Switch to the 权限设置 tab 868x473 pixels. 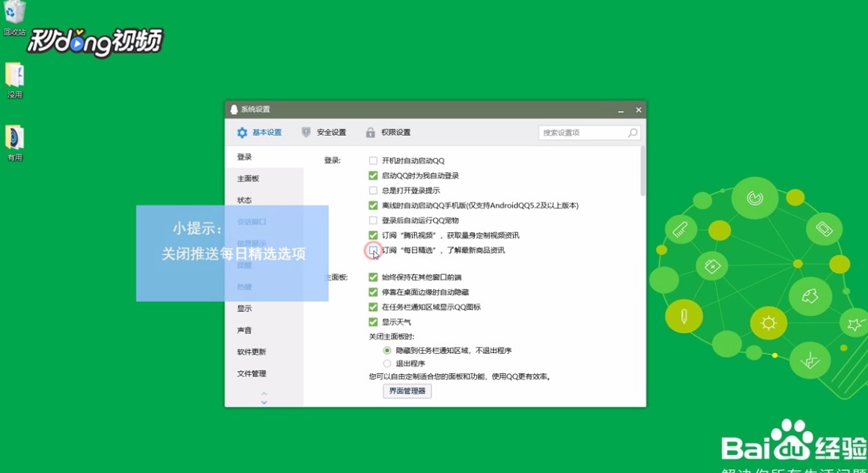click(388, 133)
